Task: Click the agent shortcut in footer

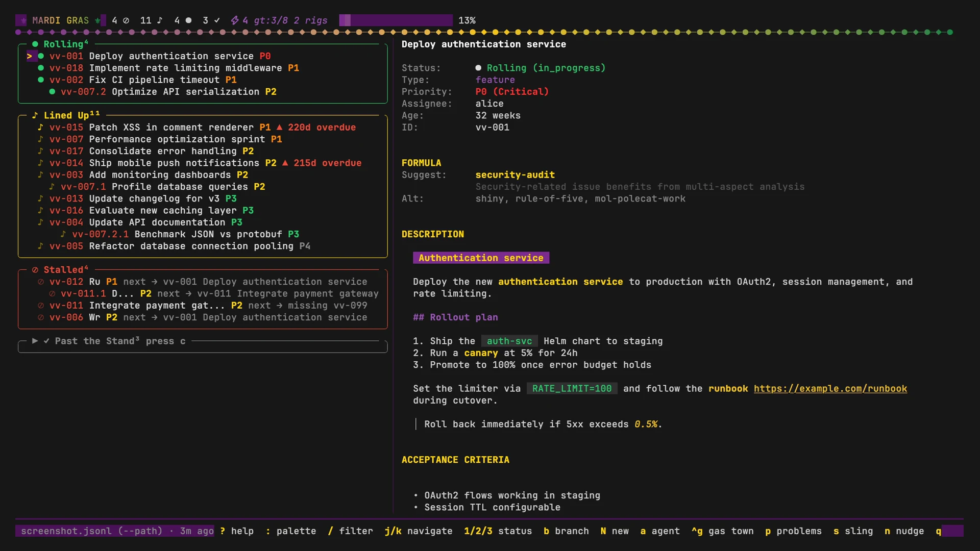Action: tap(660, 531)
